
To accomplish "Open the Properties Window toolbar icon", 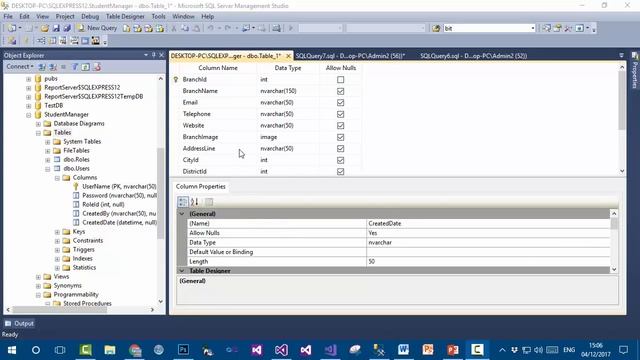I will [558, 28].
